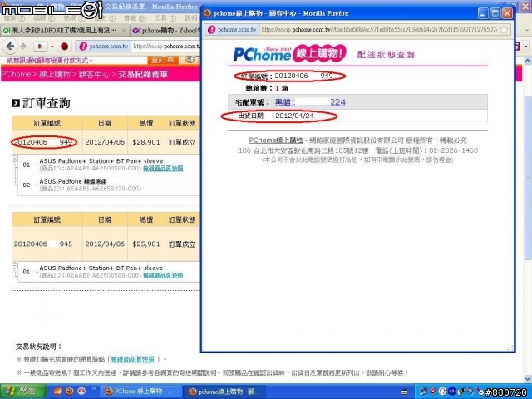Click order number ending 949 in order table
The image size is (532, 399).
pyautogui.click(x=43, y=142)
